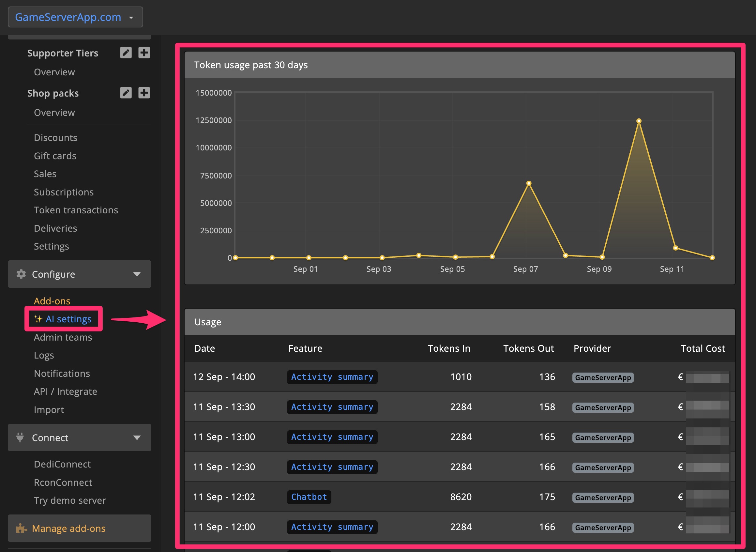Click the Tokens Out column header
This screenshot has width=756, height=552.
(x=528, y=348)
